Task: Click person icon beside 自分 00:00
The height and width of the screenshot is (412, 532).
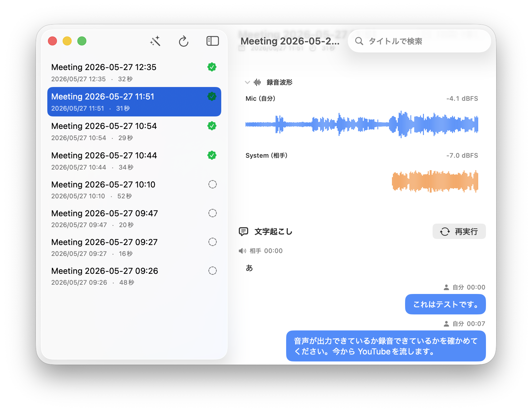Action: pyautogui.click(x=446, y=287)
